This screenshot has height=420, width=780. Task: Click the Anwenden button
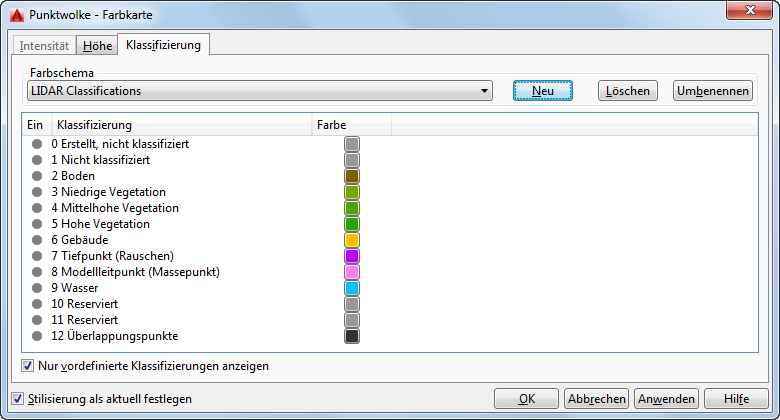[x=666, y=399]
